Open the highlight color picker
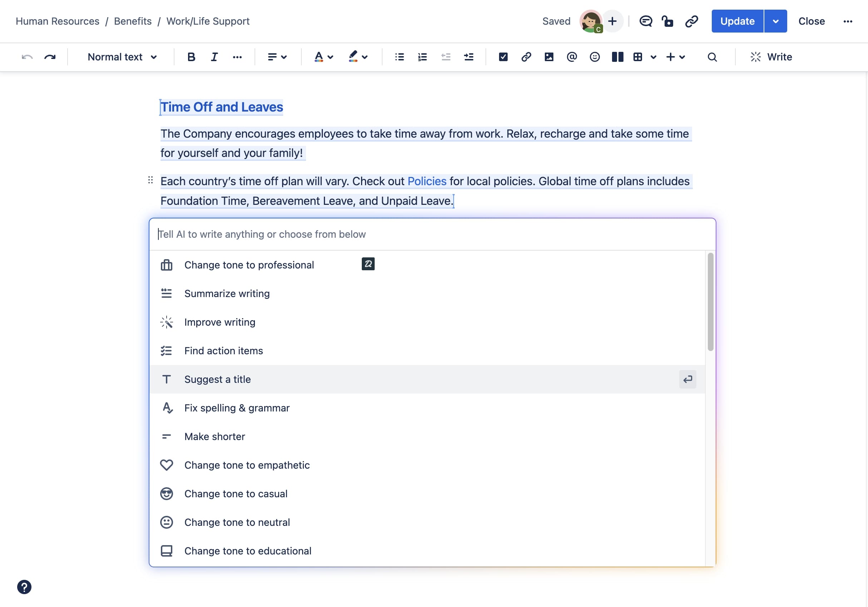 click(x=357, y=57)
